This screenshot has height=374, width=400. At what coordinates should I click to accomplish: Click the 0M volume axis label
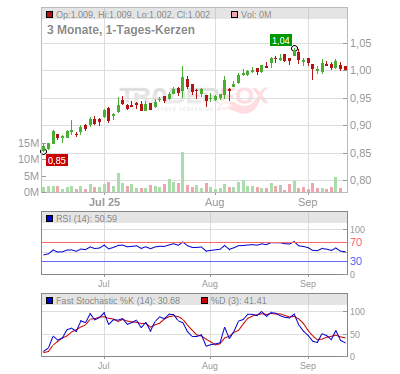(31, 192)
